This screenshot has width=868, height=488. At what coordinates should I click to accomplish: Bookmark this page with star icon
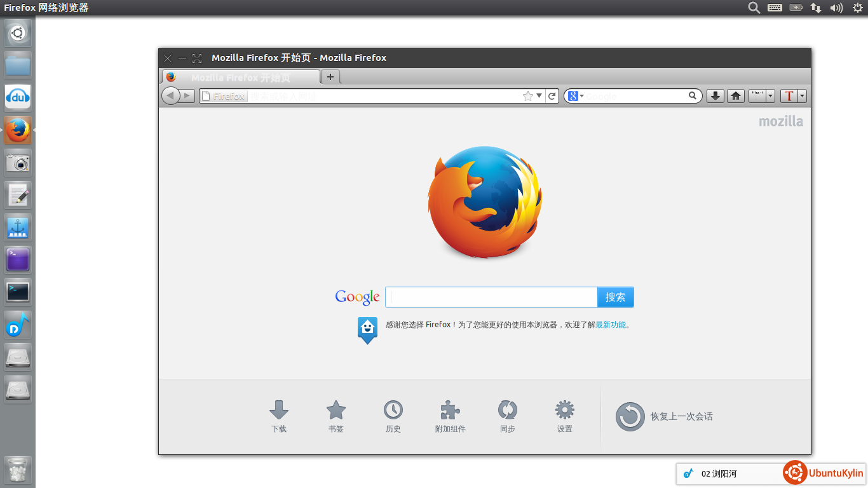click(527, 96)
